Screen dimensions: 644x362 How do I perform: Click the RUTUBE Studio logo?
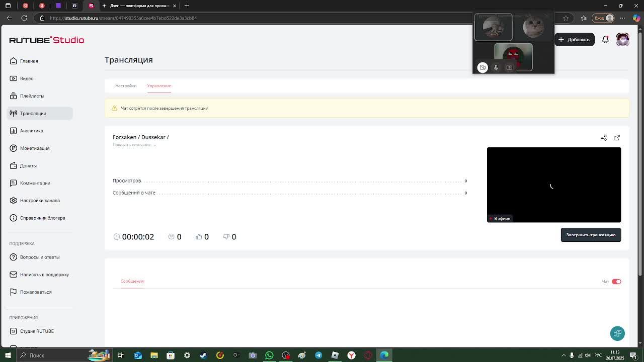point(46,40)
